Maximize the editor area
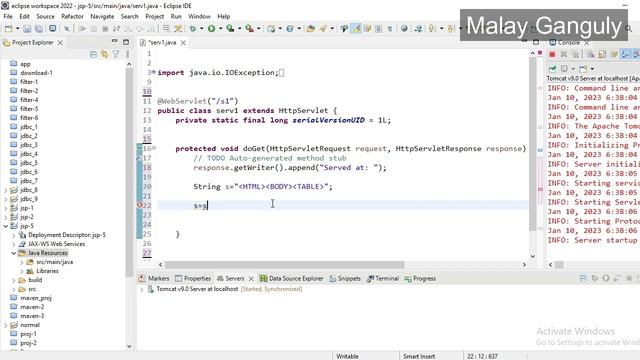640x360 pixels. tap(536, 42)
